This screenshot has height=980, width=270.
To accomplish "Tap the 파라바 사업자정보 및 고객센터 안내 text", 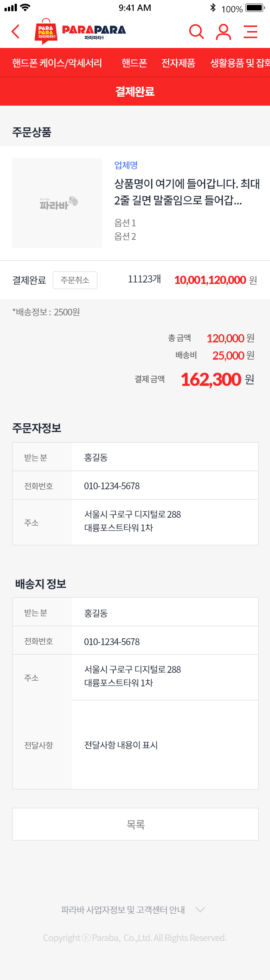I will click(x=123, y=910).
